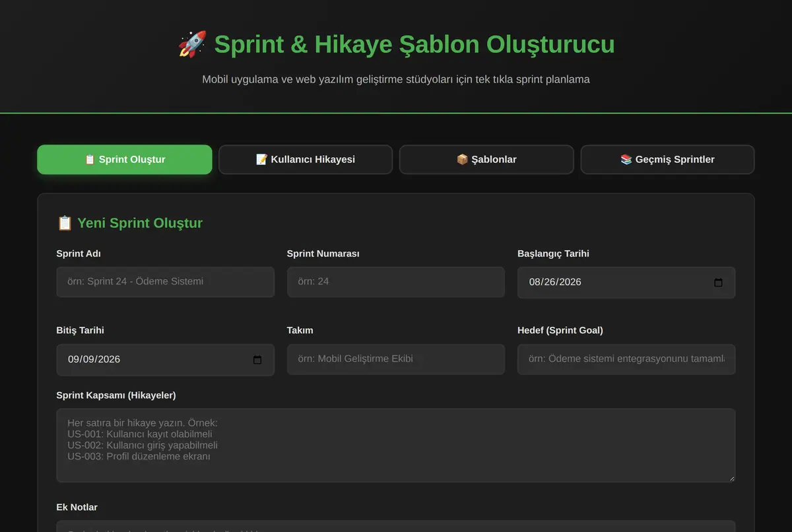Click the clipboard icon beside Yeni Sprint Oluştur
This screenshot has width=792, height=532.
tap(65, 223)
